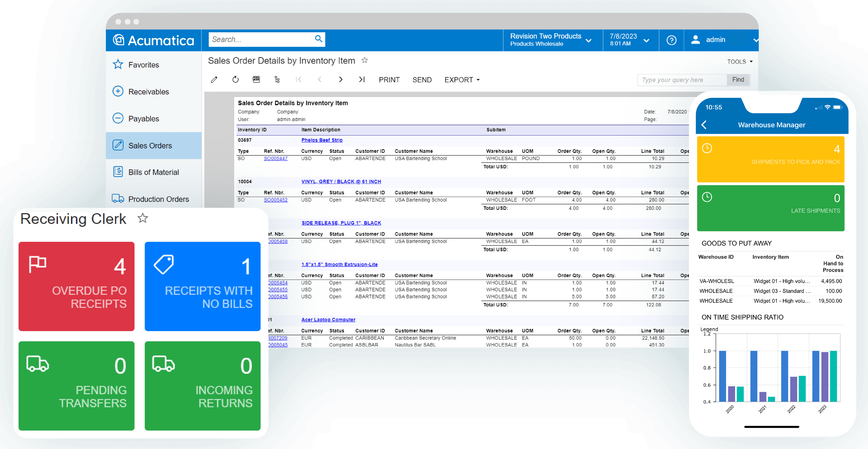Tap the VA-WHOLESL goods row
The width and height of the screenshot is (868, 449).
point(771,281)
